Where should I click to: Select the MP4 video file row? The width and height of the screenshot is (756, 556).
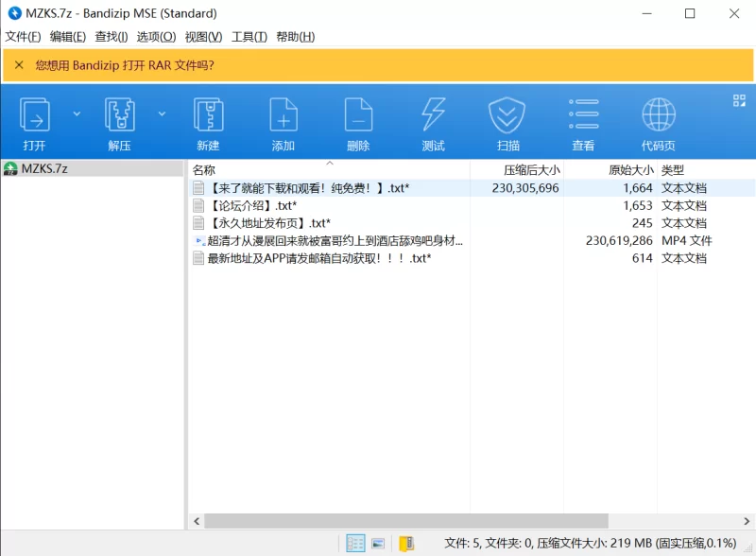pyautogui.click(x=472, y=241)
